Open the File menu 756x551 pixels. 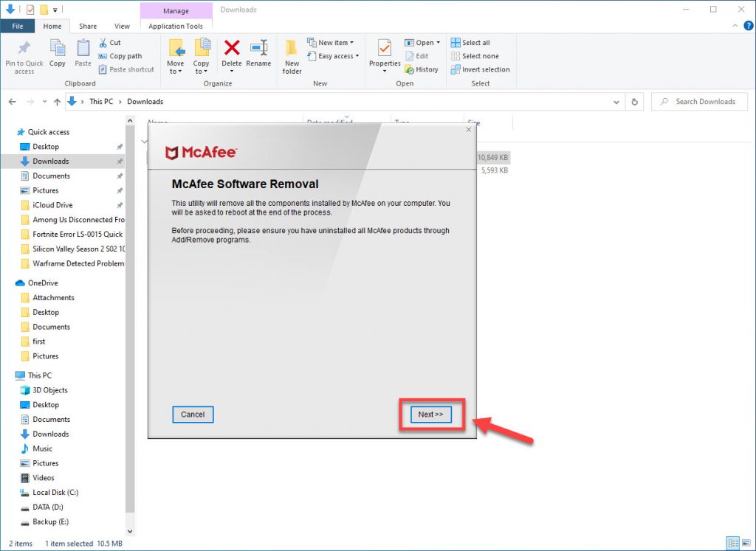(18, 26)
